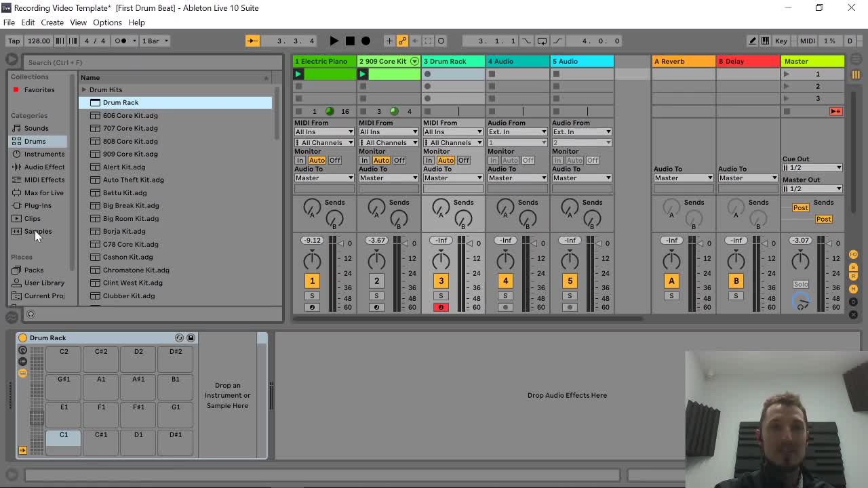Show Drum Rack chain list icon
The width and height of the screenshot is (868, 488).
[x=22, y=361]
